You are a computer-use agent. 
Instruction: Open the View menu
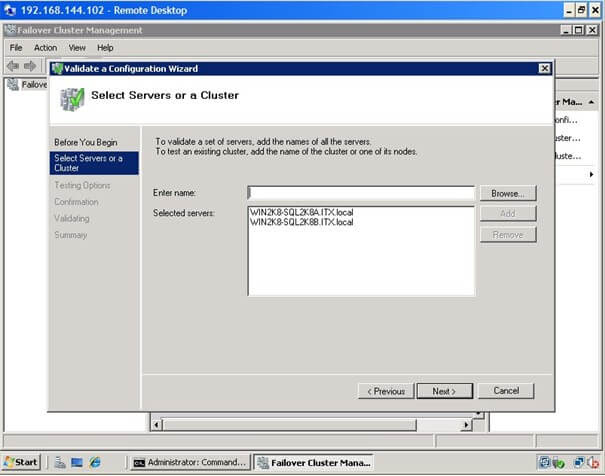[x=77, y=48]
